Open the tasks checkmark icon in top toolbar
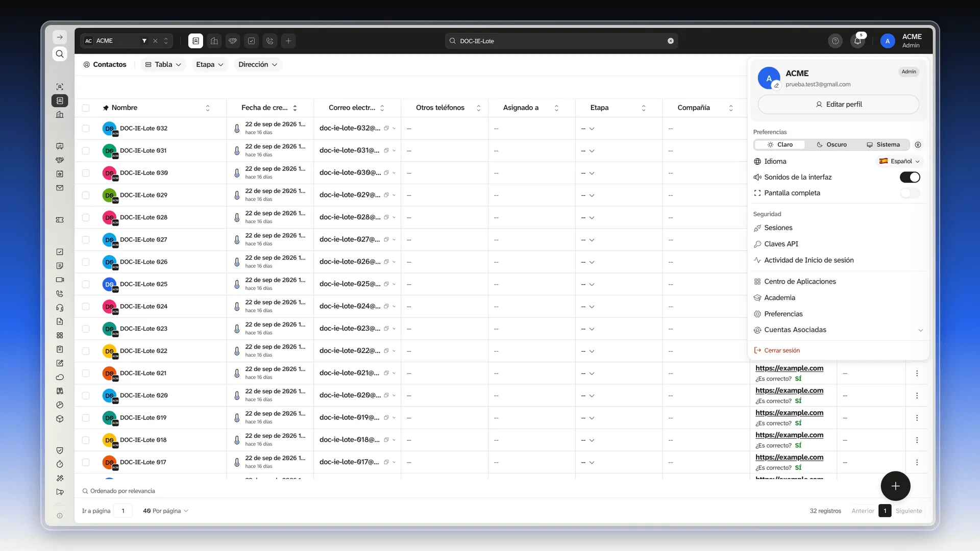Image resolution: width=980 pixels, height=551 pixels. pyautogui.click(x=251, y=41)
